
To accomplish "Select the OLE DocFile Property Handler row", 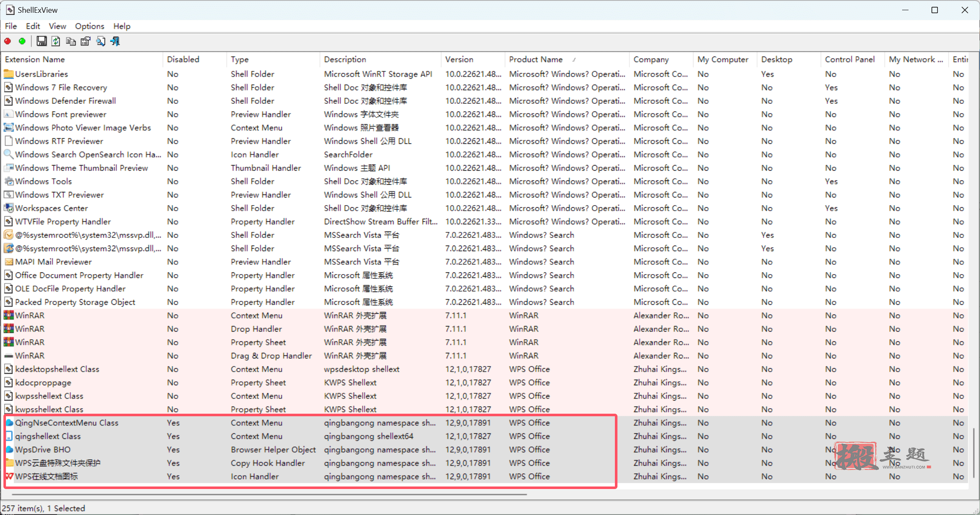I will tap(485, 289).
